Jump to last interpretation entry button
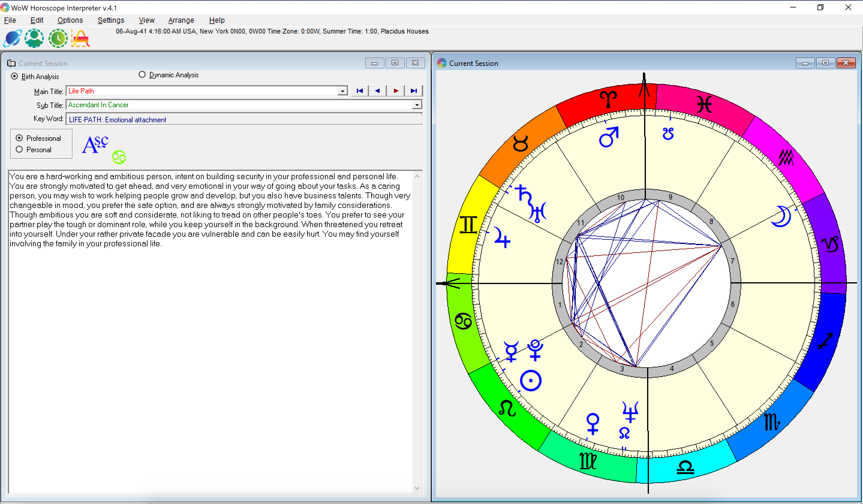This screenshot has height=504, width=863. (414, 91)
